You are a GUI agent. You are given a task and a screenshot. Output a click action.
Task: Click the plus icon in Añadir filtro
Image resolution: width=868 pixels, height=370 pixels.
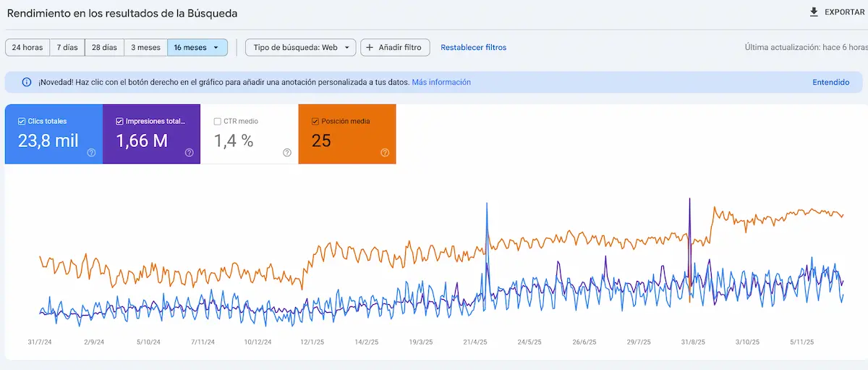coord(370,48)
